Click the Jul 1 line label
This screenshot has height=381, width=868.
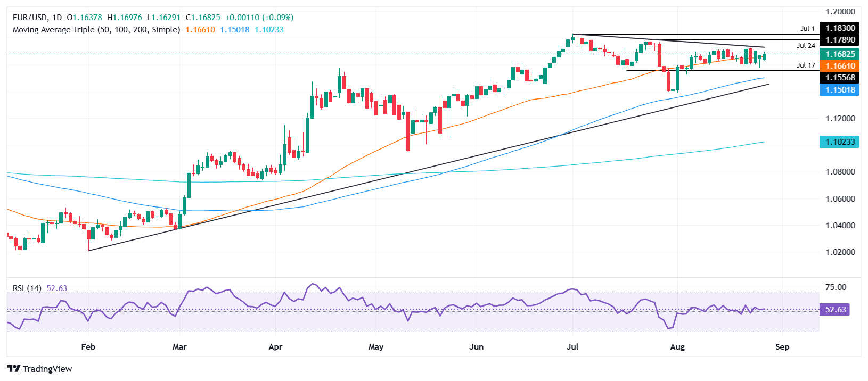pos(807,29)
